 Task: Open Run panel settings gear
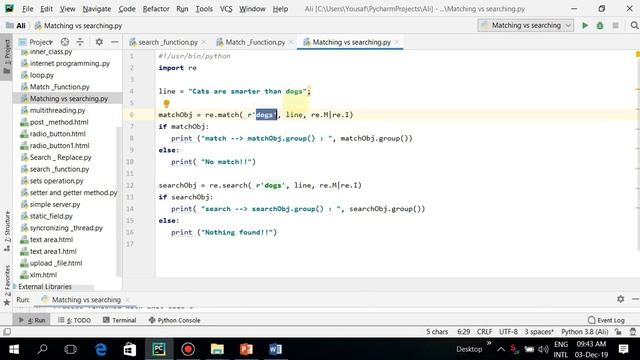620,299
